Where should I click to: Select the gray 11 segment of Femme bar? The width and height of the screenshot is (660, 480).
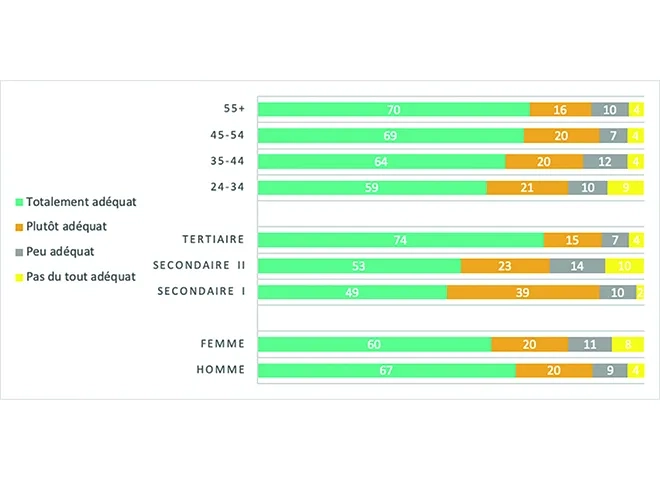click(589, 345)
